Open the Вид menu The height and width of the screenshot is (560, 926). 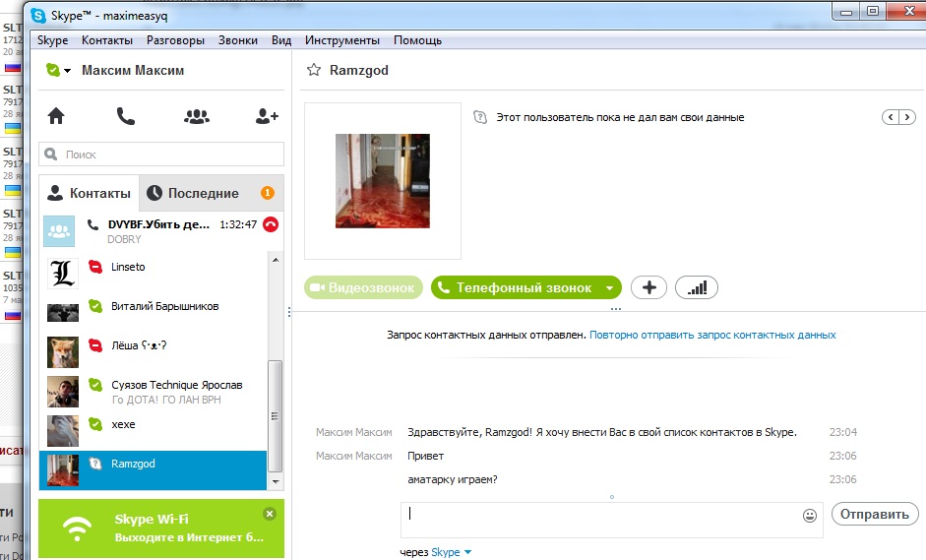pyautogui.click(x=281, y=40)
